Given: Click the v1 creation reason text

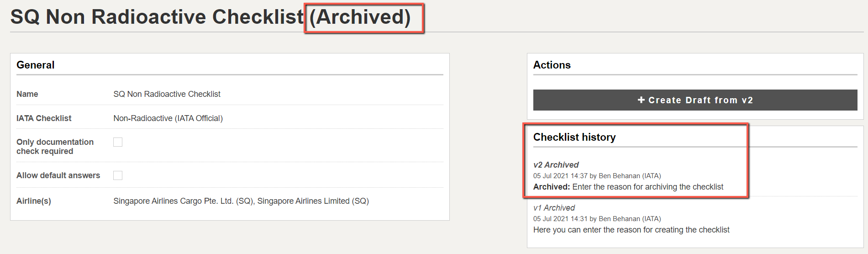Looking at the screenshot, I should point(631,230).
